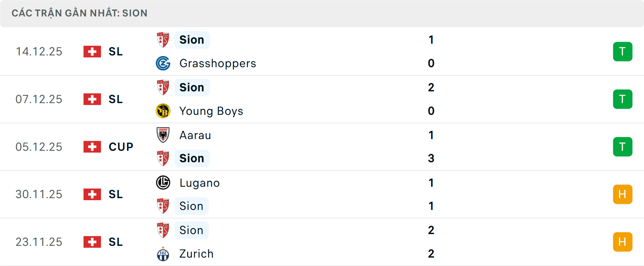Open the Young Boys team link
This screenshot has width=644, height=266.
(211, 111)
